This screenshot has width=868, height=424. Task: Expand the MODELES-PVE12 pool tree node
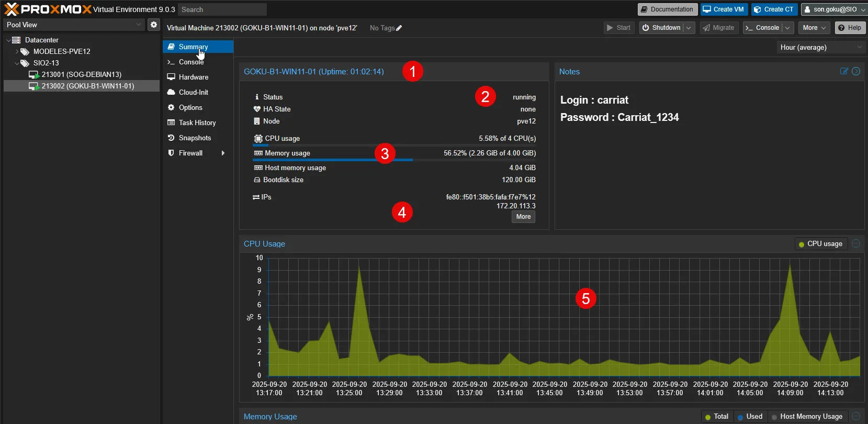tap(17, 51)
